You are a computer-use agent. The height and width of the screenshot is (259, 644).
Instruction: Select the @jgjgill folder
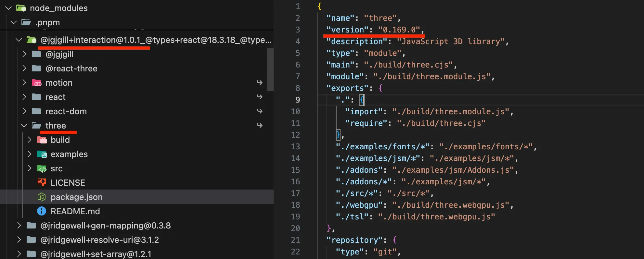tap(59, 54)
